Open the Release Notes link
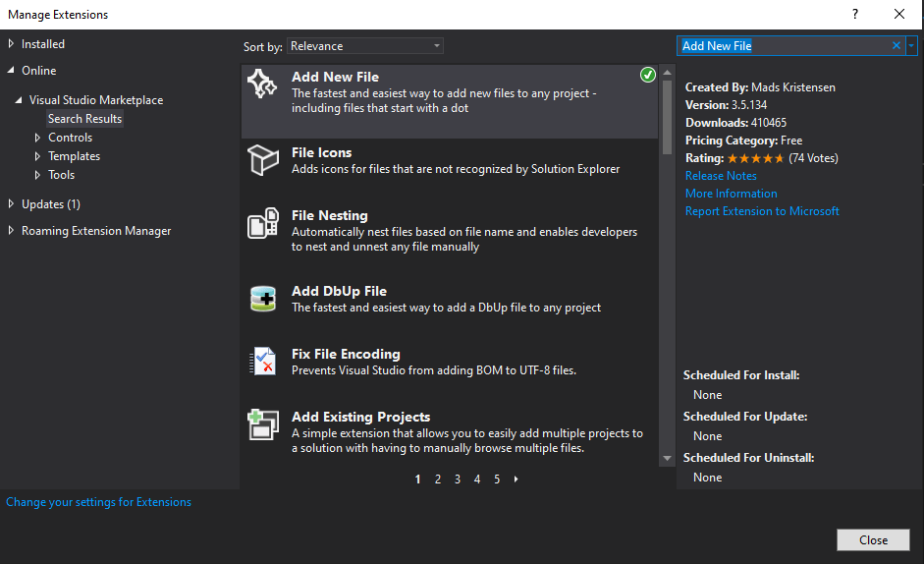 [x=721, y=176]
